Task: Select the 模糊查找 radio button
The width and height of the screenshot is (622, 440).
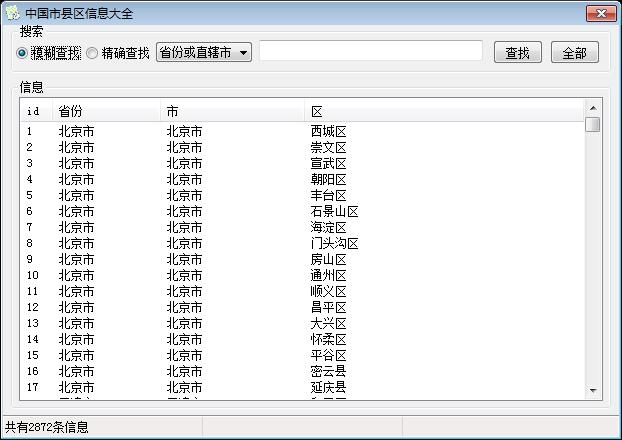Action: coord(23,53)
